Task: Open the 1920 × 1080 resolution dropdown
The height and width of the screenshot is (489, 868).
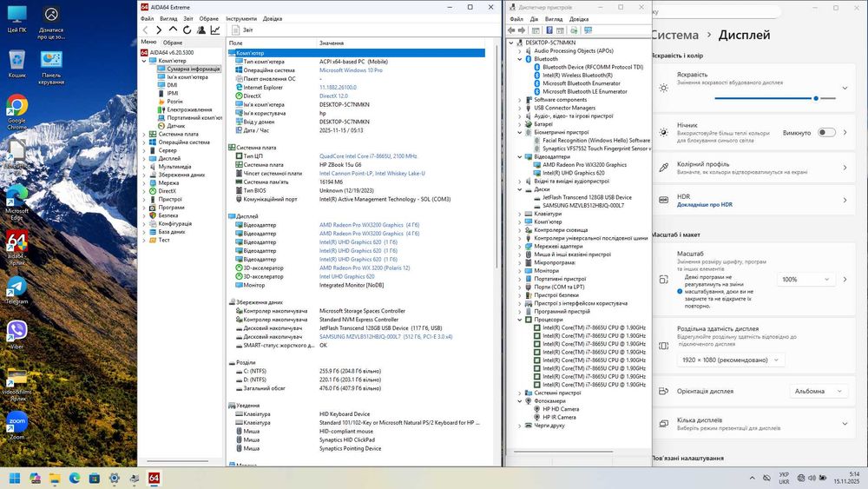Action: (730, 360)
